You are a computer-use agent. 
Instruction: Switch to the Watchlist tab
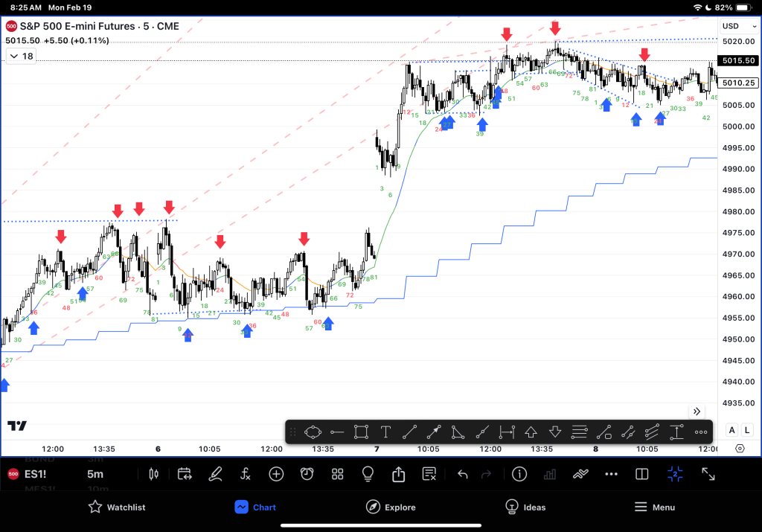(x=116, y=507)
